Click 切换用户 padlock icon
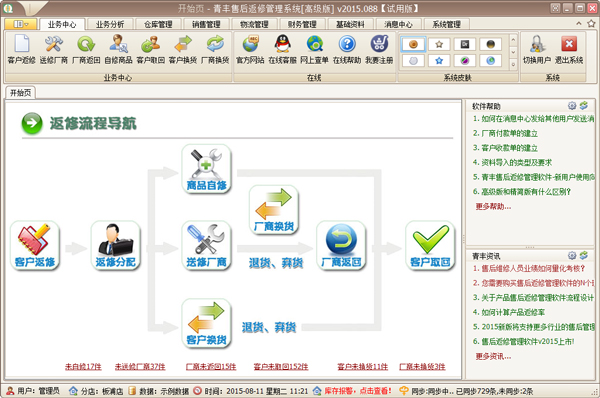600x398 pixels. click(x=537, y=49)
